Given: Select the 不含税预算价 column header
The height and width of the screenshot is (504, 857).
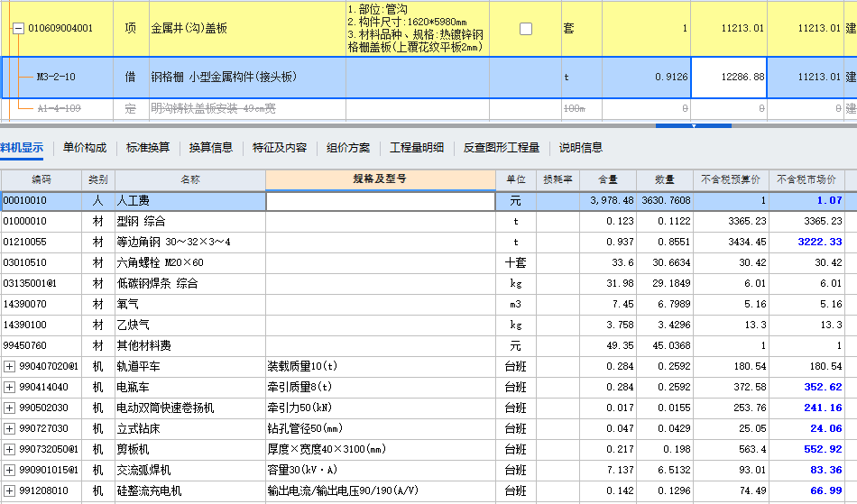Looking at the screenshot, I should [x=731, y=179].
